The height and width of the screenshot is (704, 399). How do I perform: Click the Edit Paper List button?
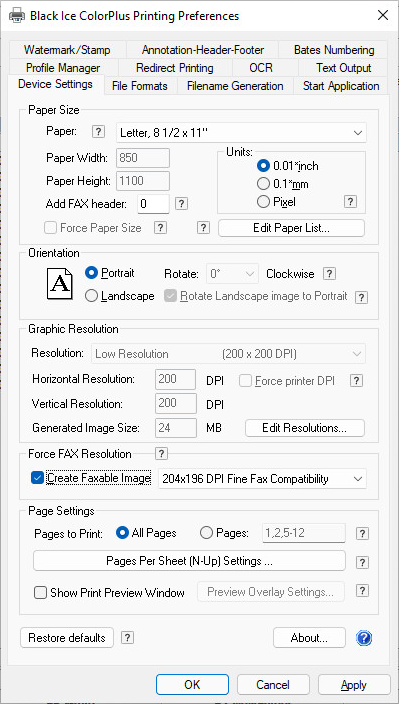click(291, 228)
